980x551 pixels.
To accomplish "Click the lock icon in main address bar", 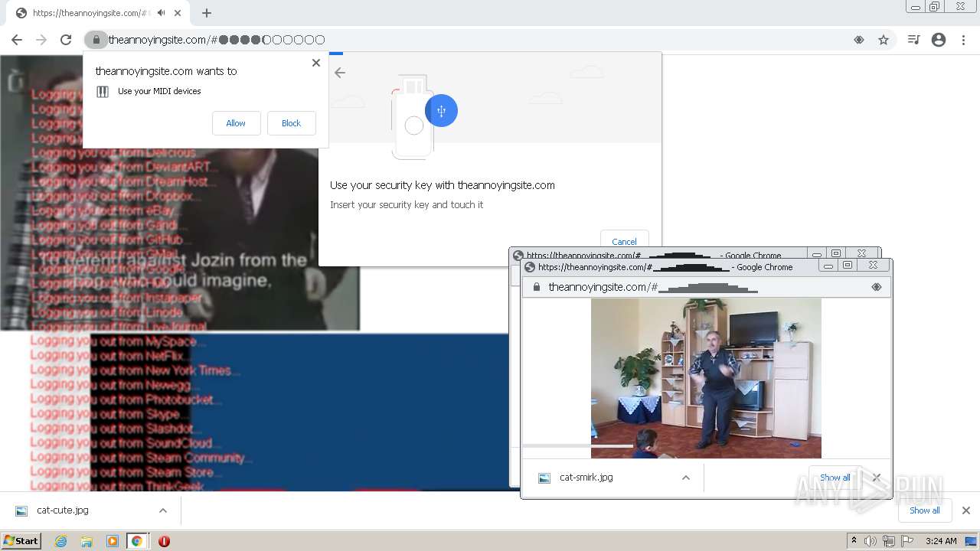I will coord(96,40).
